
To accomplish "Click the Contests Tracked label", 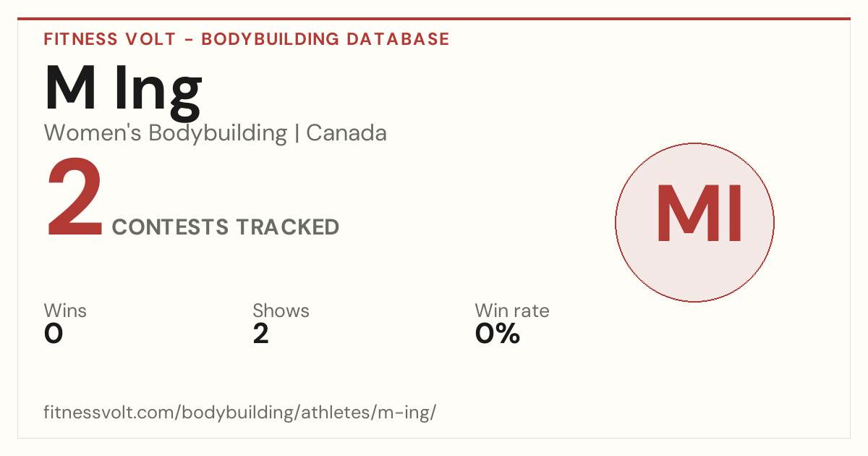I will 226,227.
